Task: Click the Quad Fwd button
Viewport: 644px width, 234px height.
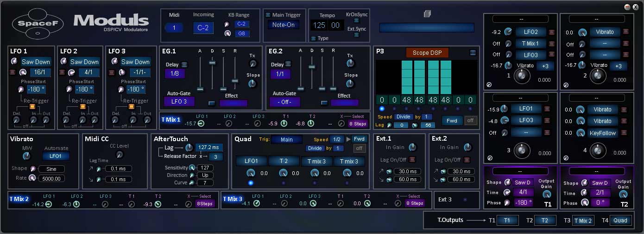Action: [x=359, y=139]
